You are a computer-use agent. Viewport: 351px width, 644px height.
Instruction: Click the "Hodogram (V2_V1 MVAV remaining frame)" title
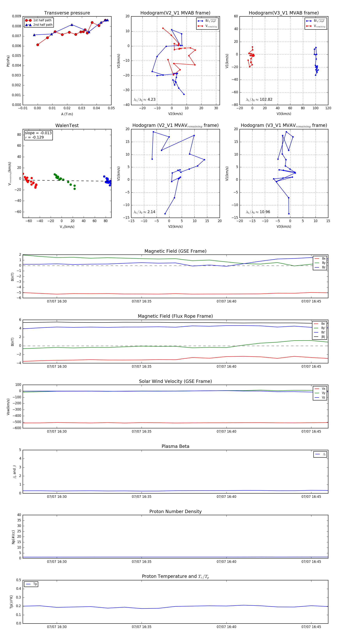click(x=175, y=125)
